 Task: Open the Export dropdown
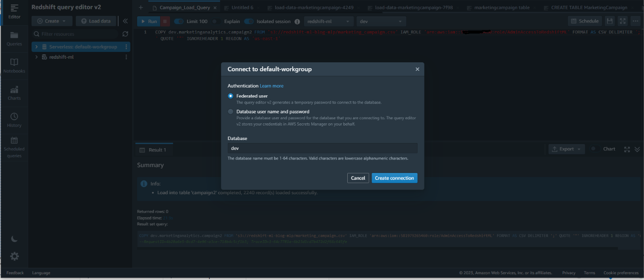[x=566, y=149]
